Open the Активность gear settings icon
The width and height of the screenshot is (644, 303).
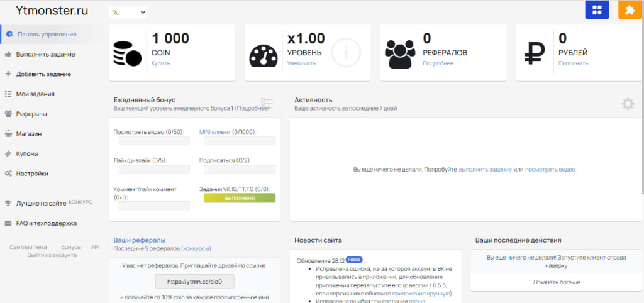pyautogui.click(x=628, y=104)
